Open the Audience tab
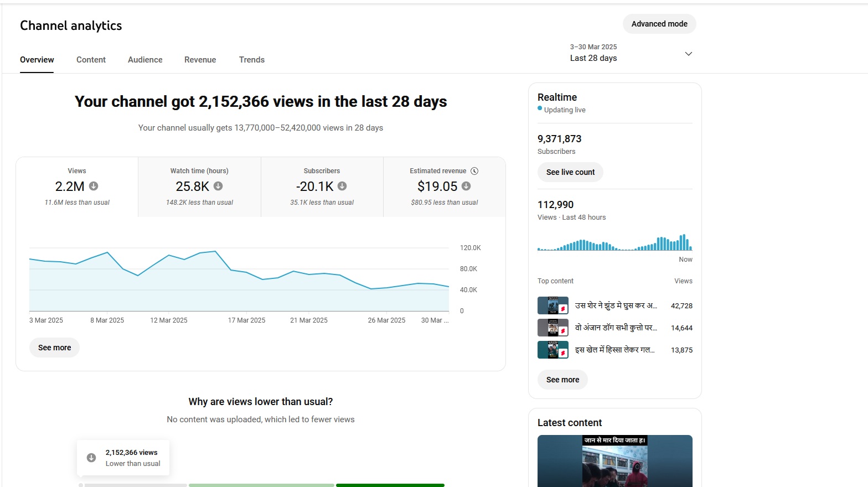The height and width of the screenshot is (487, 868). [145, 60]
